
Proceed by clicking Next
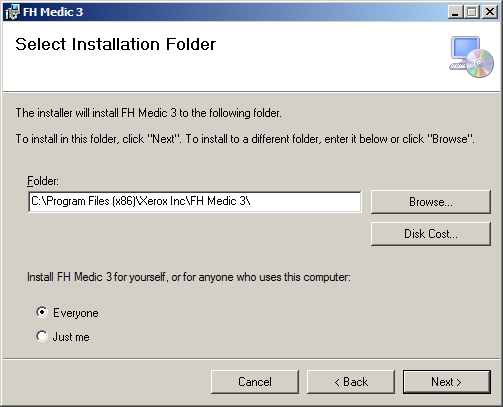pos(447,382)
